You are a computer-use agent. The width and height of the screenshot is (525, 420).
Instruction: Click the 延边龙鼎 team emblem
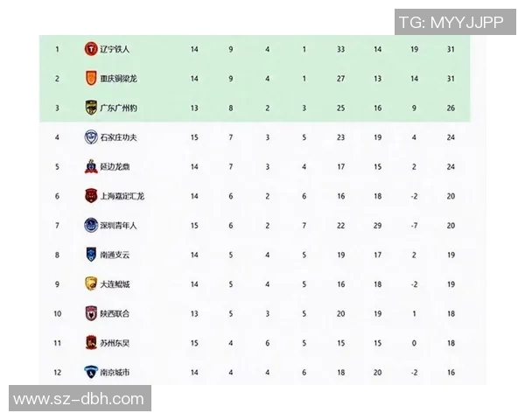(90, 166)
